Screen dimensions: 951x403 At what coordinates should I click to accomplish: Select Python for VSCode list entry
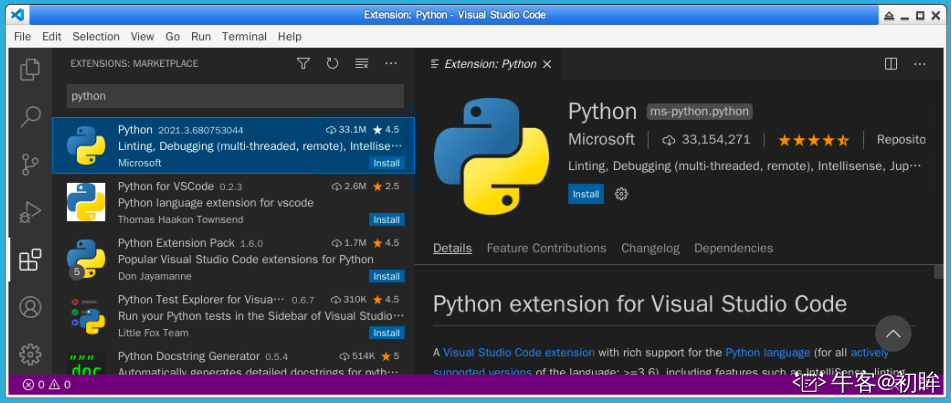point(234,203)
